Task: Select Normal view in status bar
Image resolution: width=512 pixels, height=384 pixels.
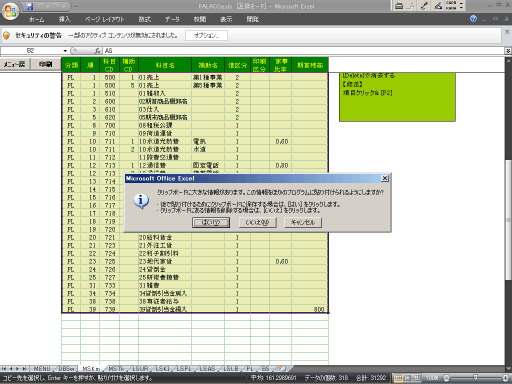Action: (x=398, y=378)
